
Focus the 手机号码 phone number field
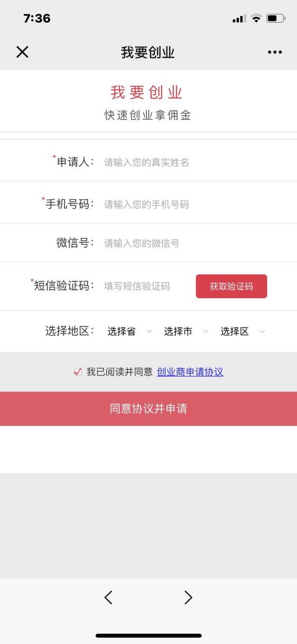click(x=193, y=204)
